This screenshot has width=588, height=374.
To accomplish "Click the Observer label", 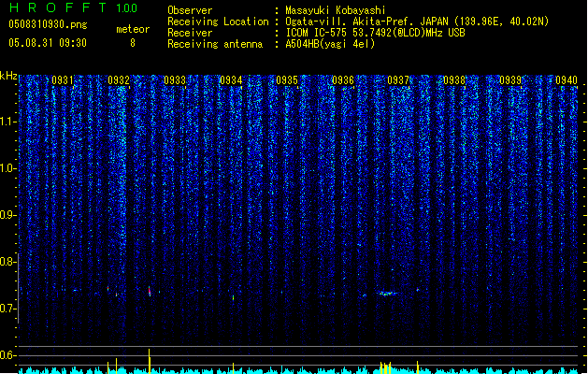I will tap(190, 10).
